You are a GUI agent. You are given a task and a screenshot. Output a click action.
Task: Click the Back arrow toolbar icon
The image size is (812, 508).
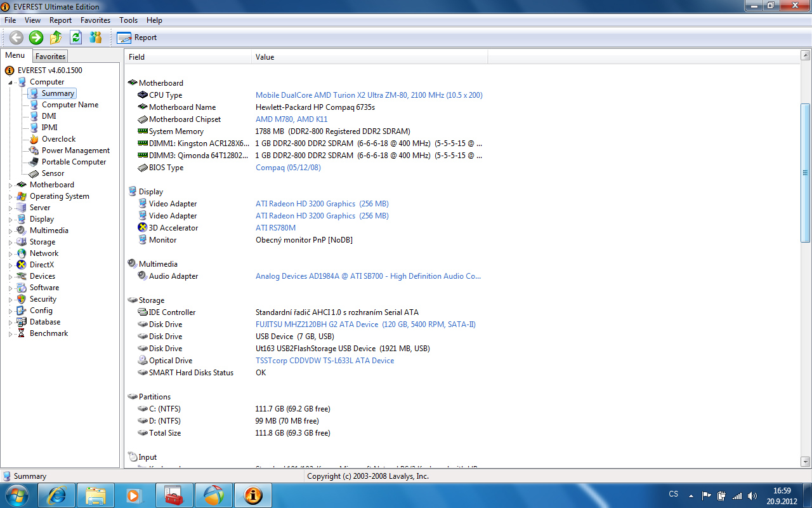point(16,37)
